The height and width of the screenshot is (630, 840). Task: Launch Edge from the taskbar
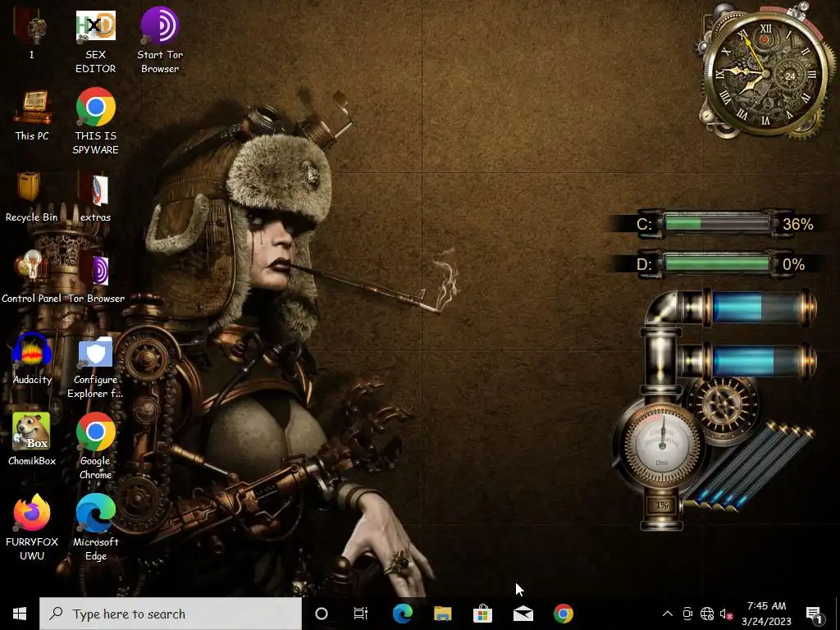402,614
